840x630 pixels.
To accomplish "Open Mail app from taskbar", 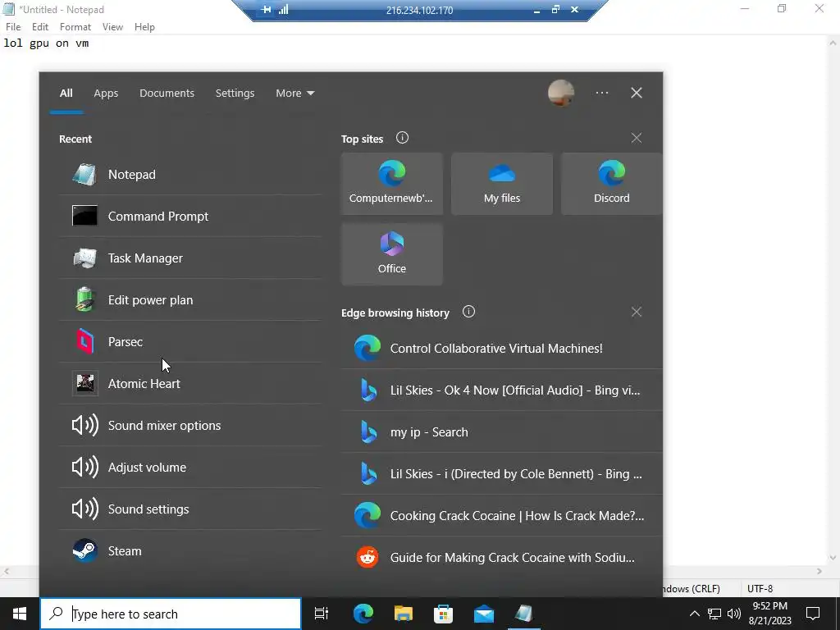I will pos(484,614).
